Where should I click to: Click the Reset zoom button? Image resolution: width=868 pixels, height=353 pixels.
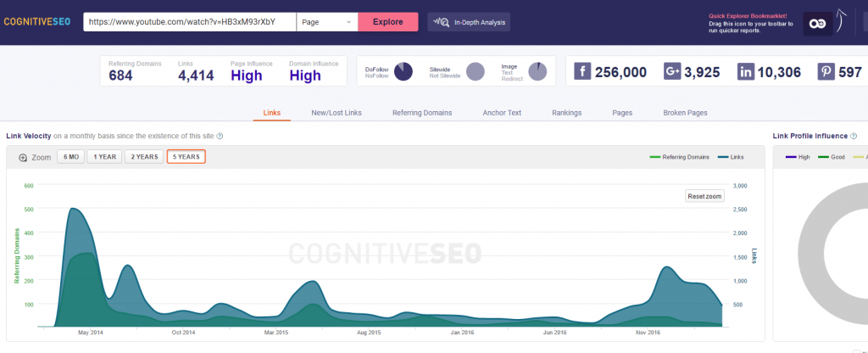(x=704, y=196)
